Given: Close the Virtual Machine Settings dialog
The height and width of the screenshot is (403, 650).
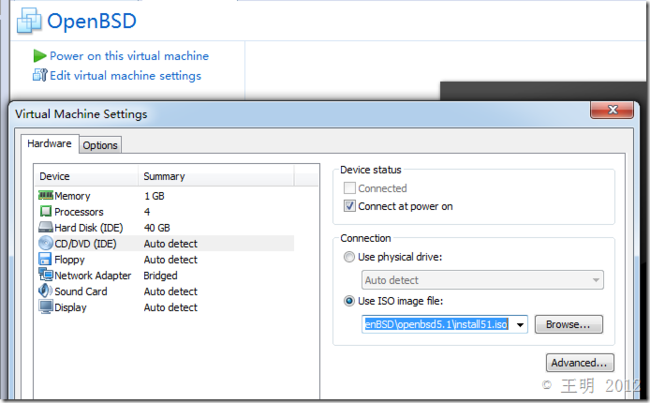Looking at the screenshot, I should pyautogui.click(x=612, y=109).
